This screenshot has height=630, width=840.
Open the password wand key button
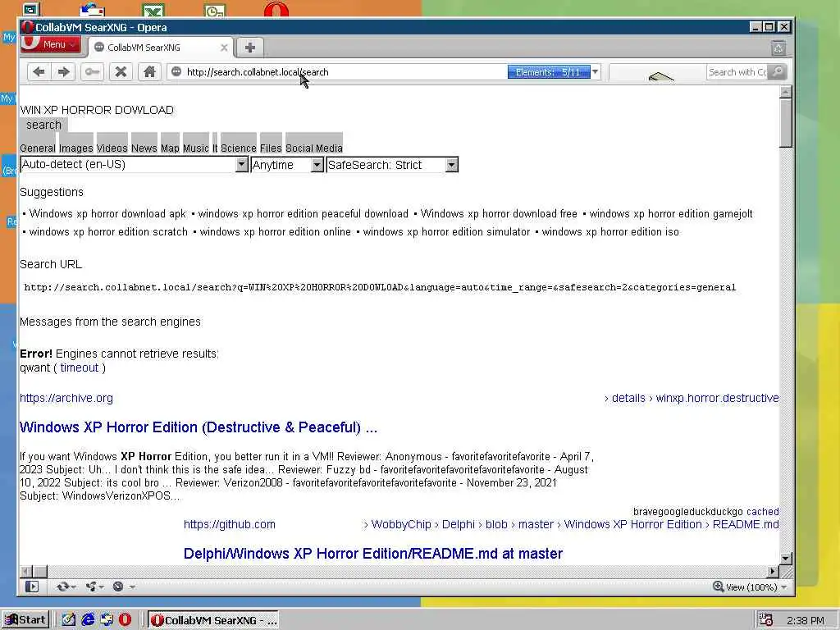pyautogui.click(x=92, y=72)
